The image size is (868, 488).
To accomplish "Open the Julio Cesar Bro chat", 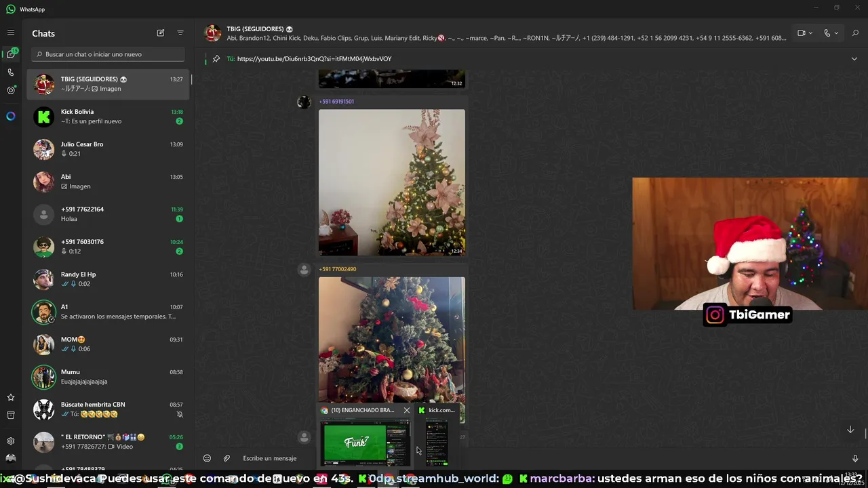I will 108,149.
